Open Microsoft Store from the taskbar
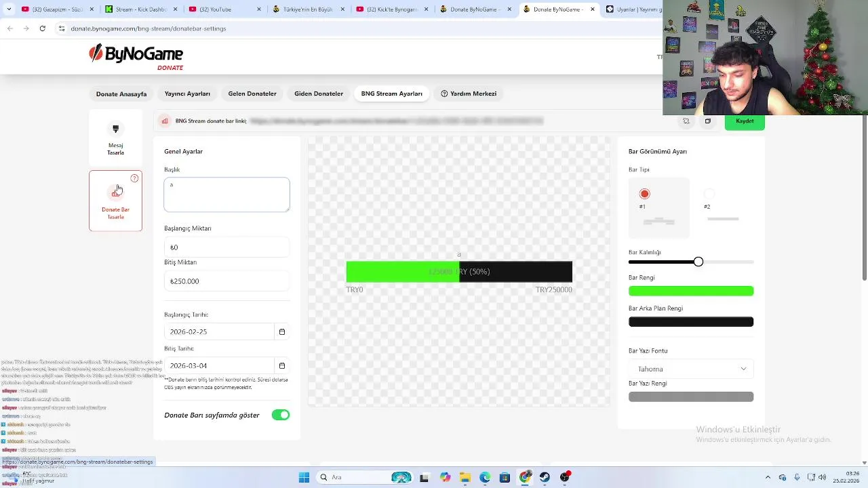The height and width of the screenshot is (488, 868). click(505, 477)
